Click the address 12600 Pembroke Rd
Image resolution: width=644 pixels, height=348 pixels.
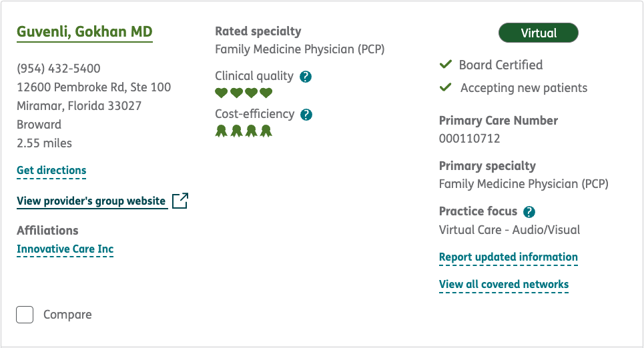[93, 87]
